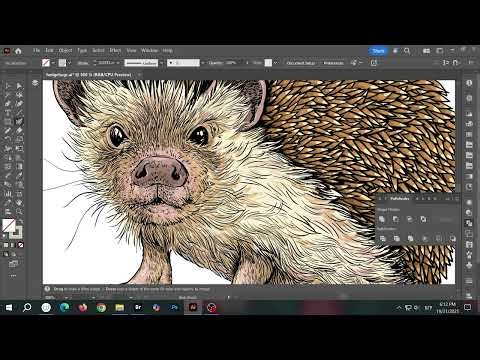Click Unite in Pathfinder Shape Modes
480x360 pixels.
click(382, 219)
